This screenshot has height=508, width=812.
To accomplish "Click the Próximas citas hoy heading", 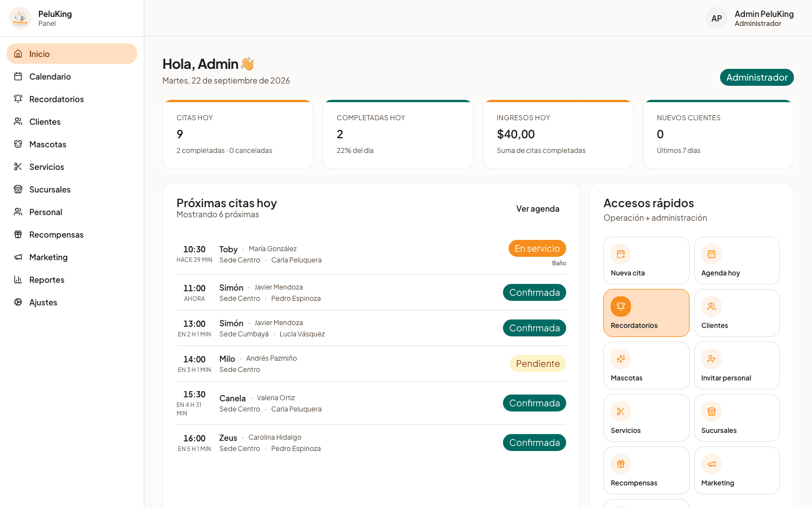I will coord(227,203).
